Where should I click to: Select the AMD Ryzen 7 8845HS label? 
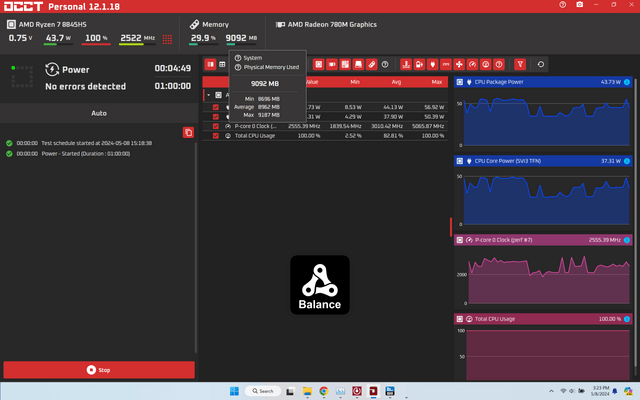click(x=53, y=24)
